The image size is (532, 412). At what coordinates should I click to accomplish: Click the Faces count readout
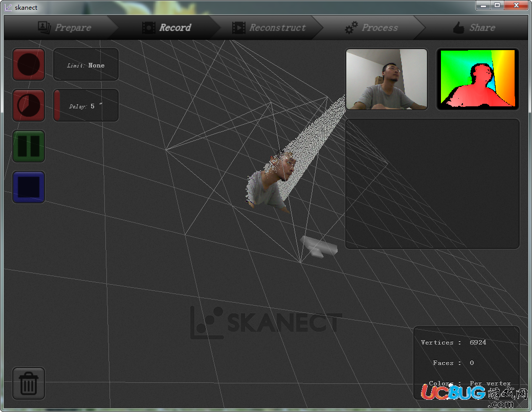point(472,363)
